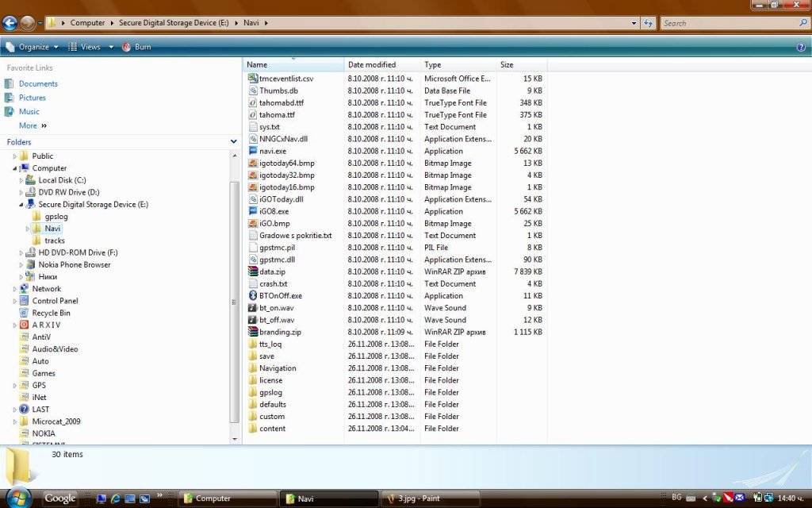Open the Windows Start orb
Viewport: 812px width, 508px height.
pos(17,498)
